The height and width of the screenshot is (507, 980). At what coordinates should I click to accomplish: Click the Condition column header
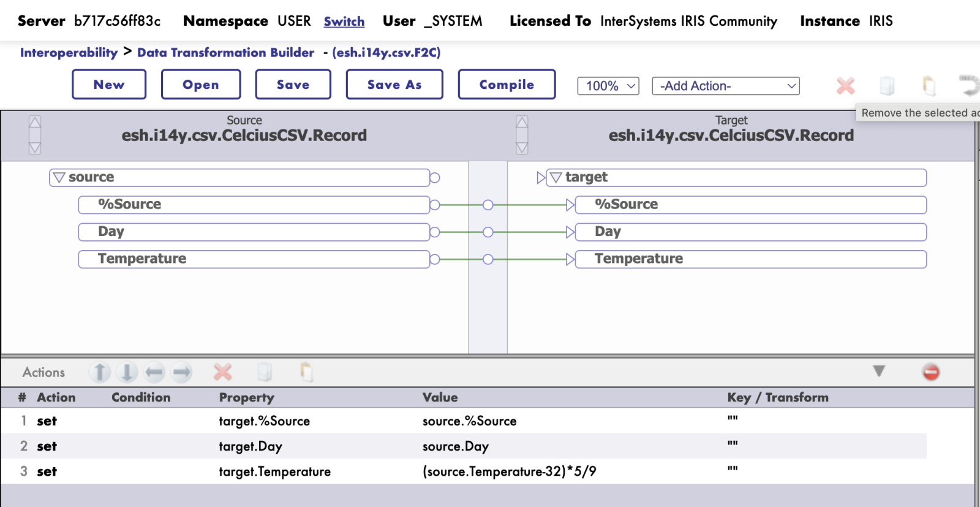(141, 397)
